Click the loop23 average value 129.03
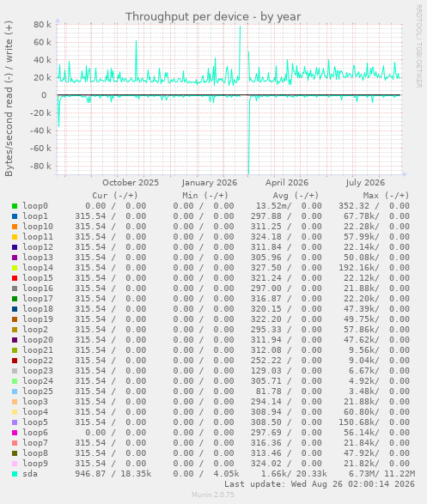This screenshot has height=504, width=427. pos(266,371)
